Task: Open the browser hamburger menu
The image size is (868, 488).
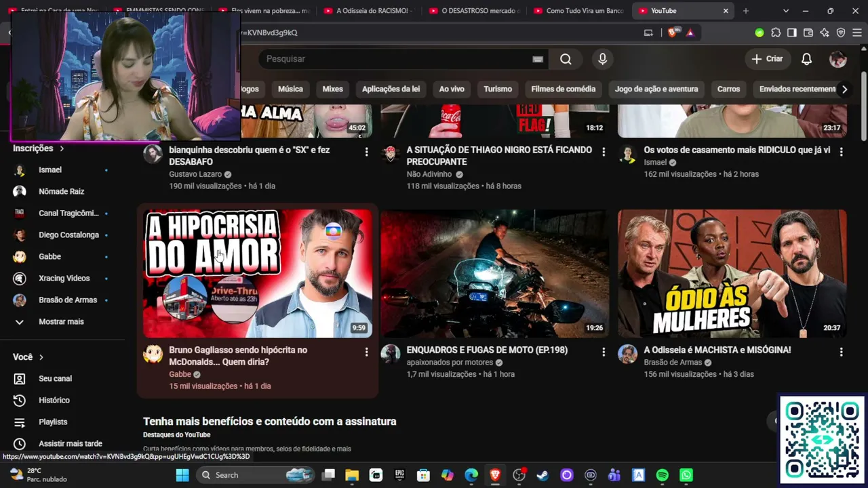Action: point(856,33)
